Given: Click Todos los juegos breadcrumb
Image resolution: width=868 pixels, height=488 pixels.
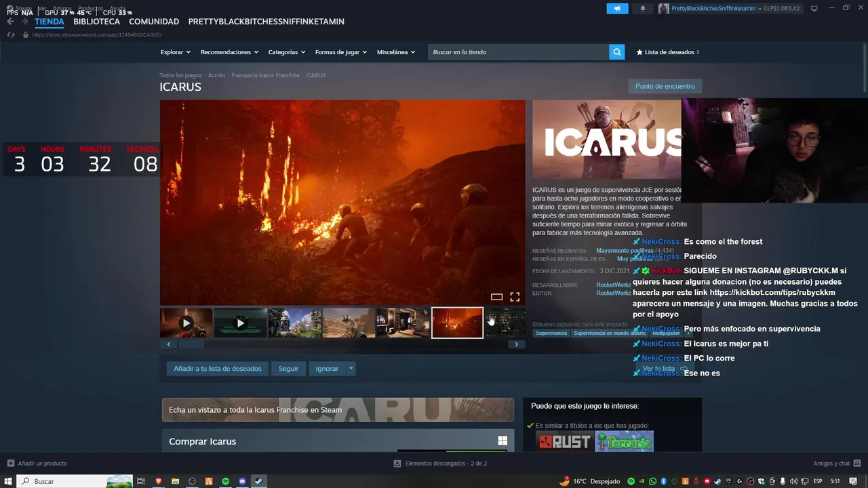Looking at the screenshot, I should pyautogui.click(x=180, y=75).
